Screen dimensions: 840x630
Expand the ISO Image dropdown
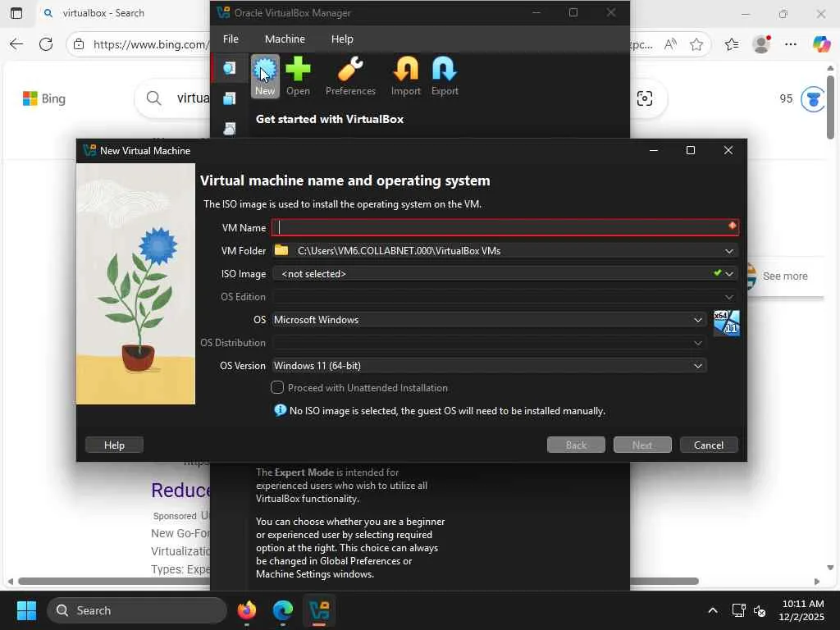tap(729, 274)
